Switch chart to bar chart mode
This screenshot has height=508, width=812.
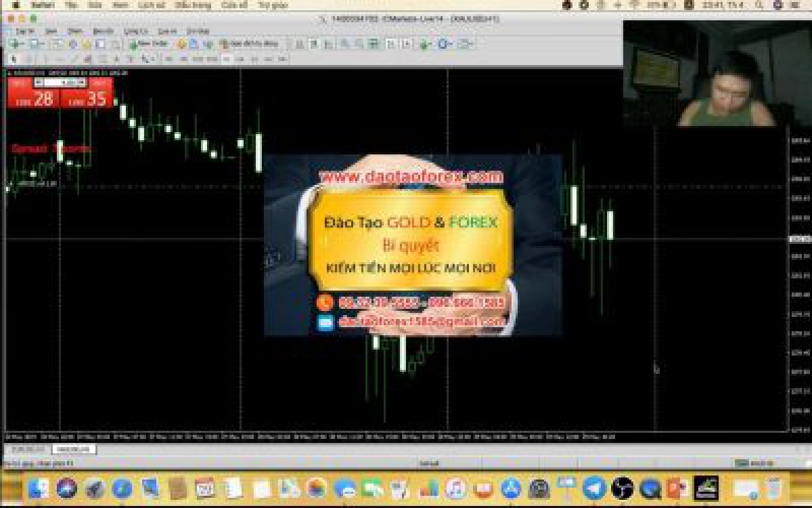(298, 43)
